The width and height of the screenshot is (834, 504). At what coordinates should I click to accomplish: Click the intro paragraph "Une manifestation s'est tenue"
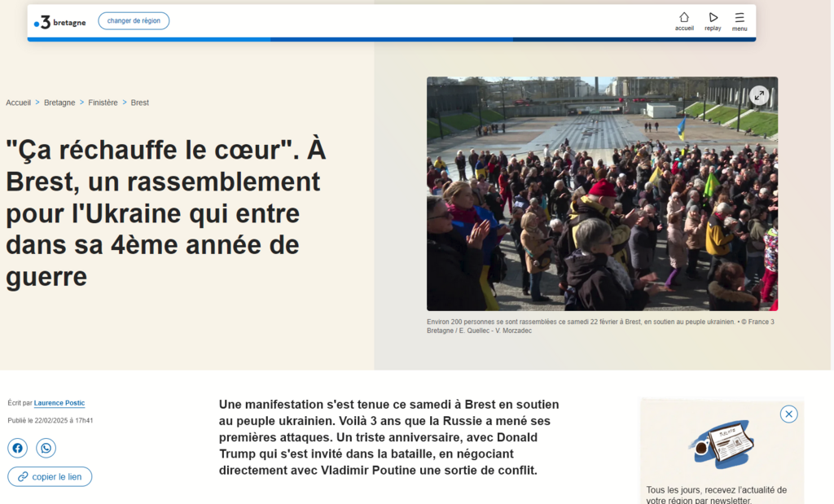[x=388, y=437]
